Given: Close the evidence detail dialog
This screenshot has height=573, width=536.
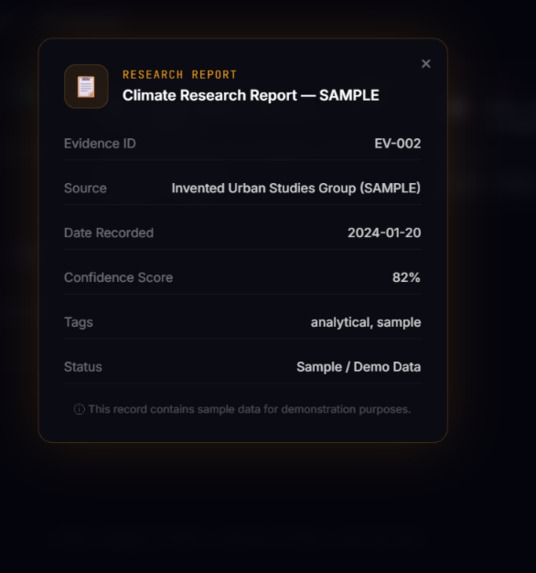Looking at the screenshot, I should [426, 64].
